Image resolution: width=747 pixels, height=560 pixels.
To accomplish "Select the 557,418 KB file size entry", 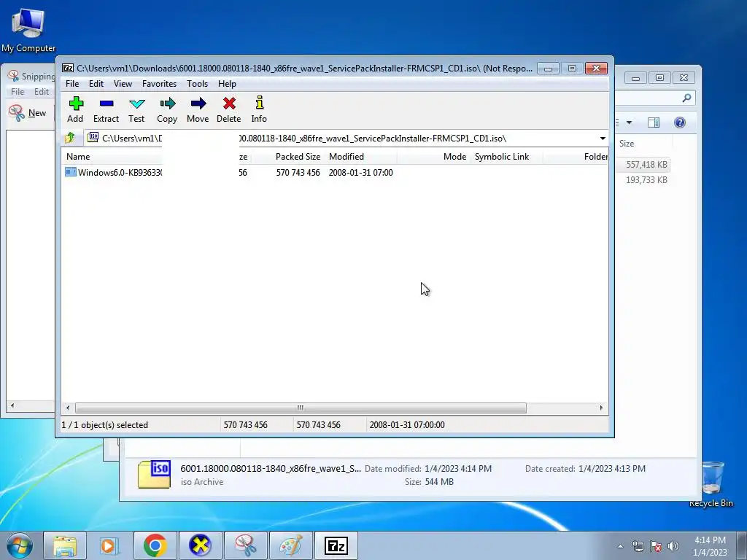I will tap(646, 164).
